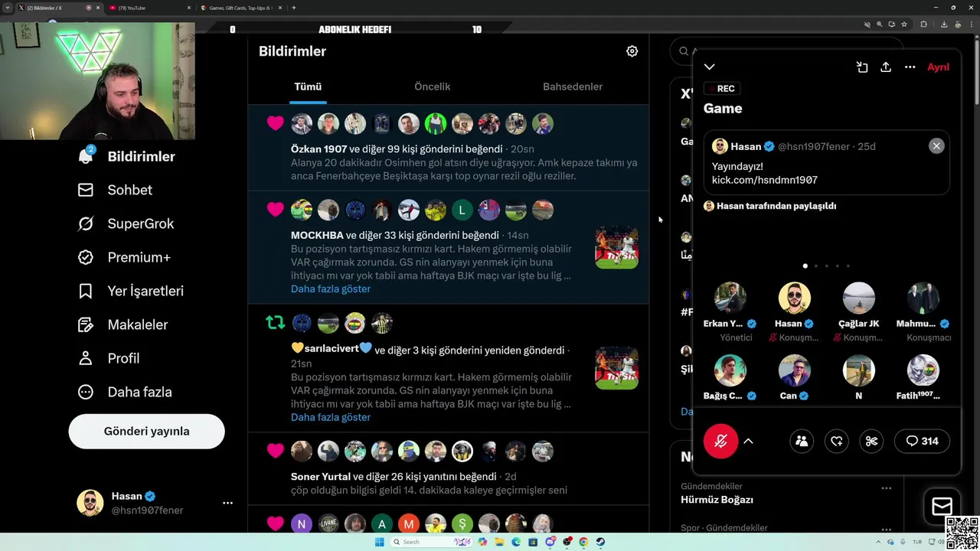Share the Space via upload icon
This screenshot has height=551, width=980.
pyautogui.click(x=886, y=67)
